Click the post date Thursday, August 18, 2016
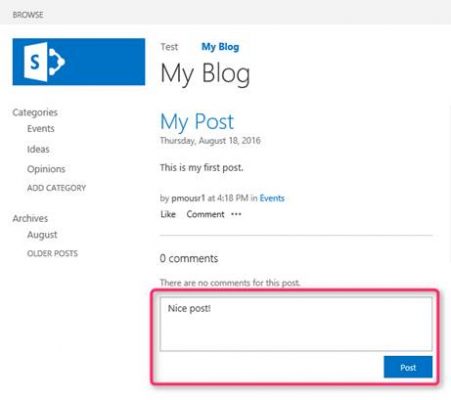Viewport: 451px width, 400px height. [x=210, y=141]
